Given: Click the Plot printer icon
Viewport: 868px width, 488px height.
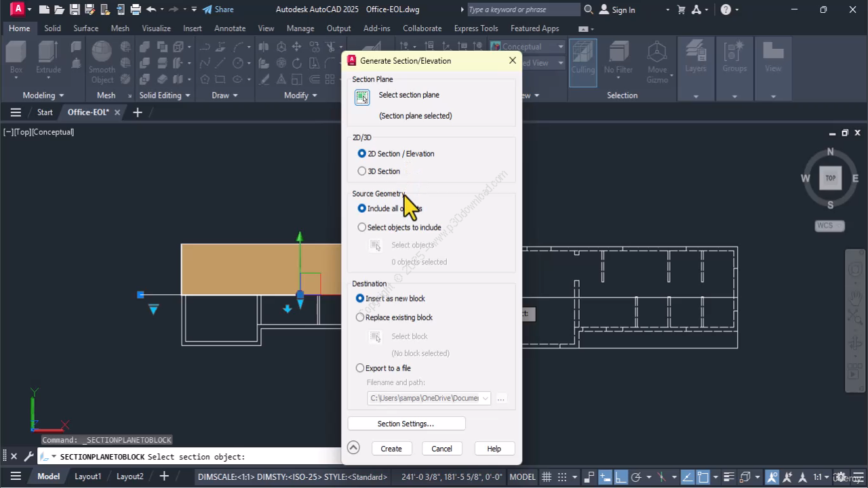Looking at the screenshot, I should 136,9.
